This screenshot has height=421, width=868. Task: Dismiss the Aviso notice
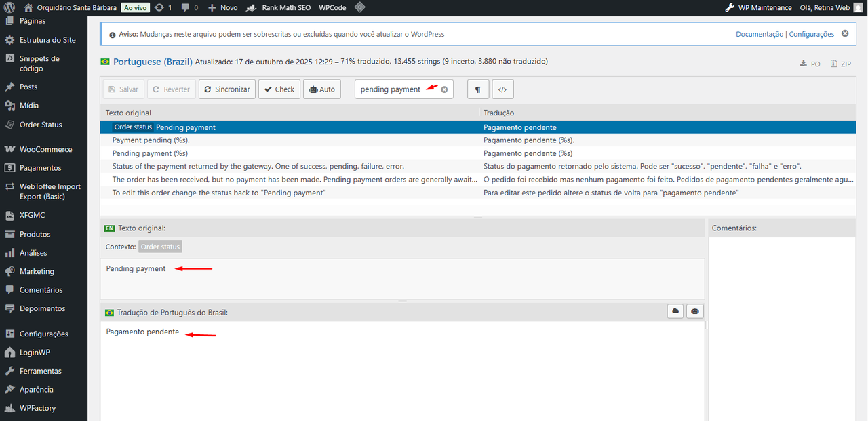[845, 33]
